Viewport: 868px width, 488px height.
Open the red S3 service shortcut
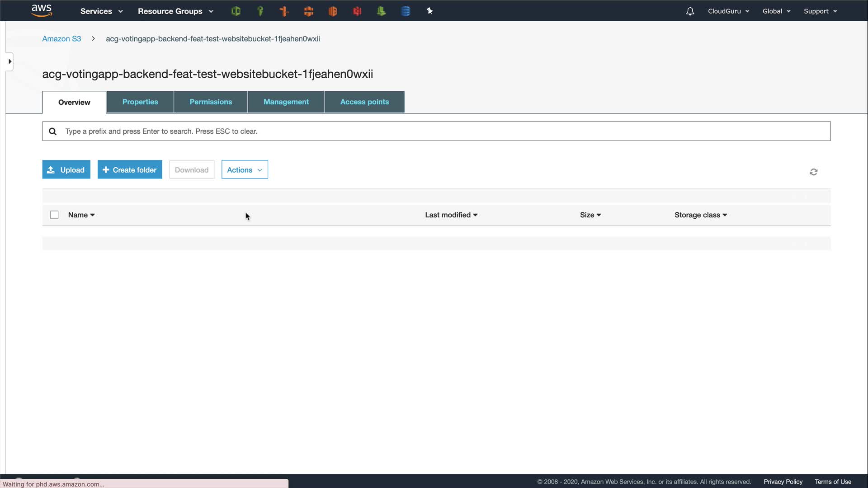click(357, 11)
